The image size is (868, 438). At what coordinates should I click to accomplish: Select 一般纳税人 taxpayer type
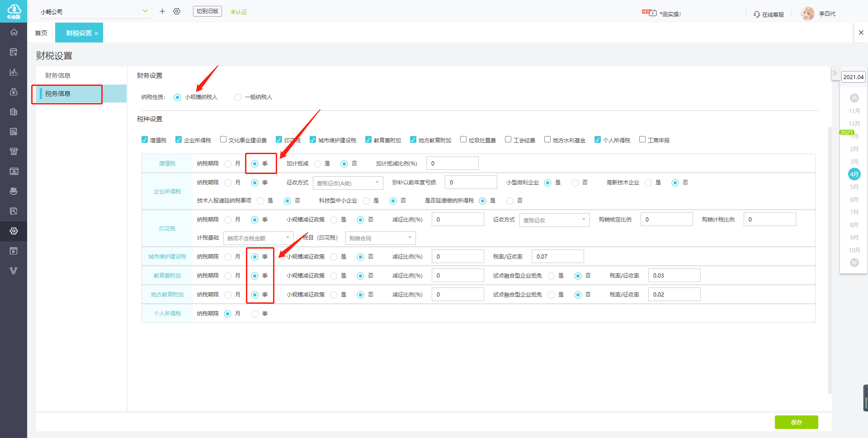tap(238, 97)
